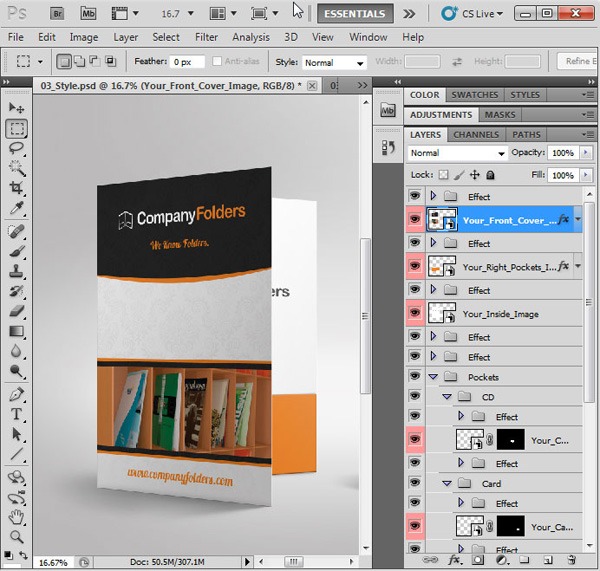
Task: Select the Move tool
Action: [x=17, y=107]
